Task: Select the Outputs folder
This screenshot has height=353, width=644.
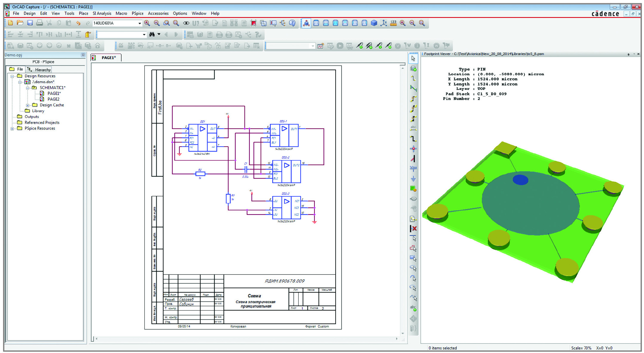Action: coord(31,117)
